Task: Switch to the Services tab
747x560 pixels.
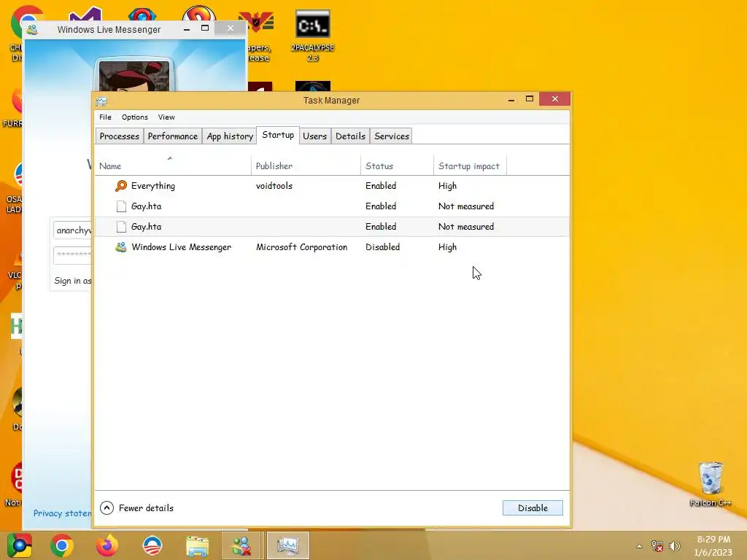Action: click(392, 136)
